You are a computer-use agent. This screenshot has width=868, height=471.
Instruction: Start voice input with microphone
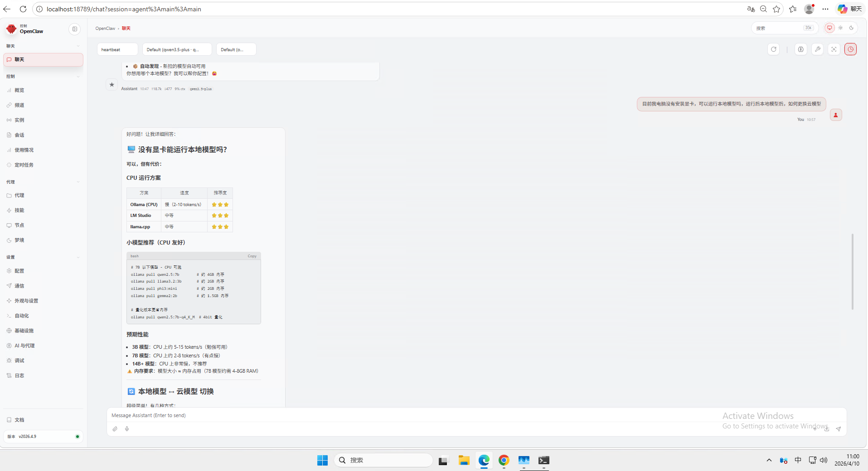127,429
